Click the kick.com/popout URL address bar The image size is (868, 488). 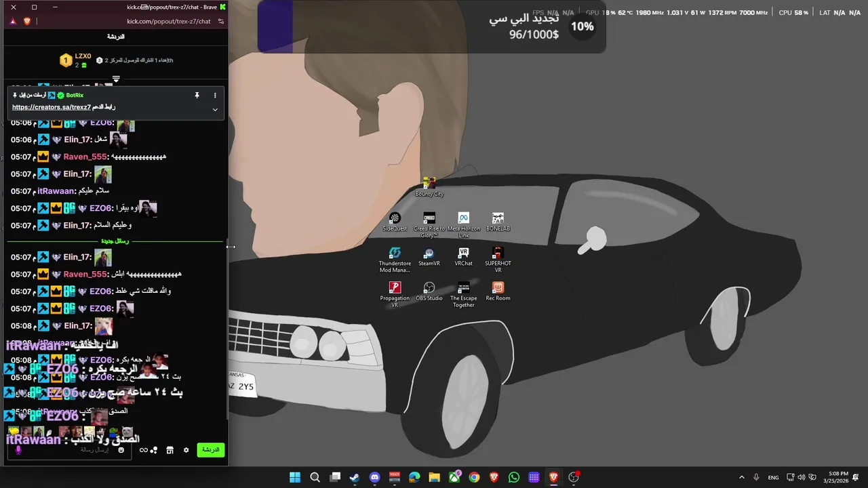click(x=168, y=21)
